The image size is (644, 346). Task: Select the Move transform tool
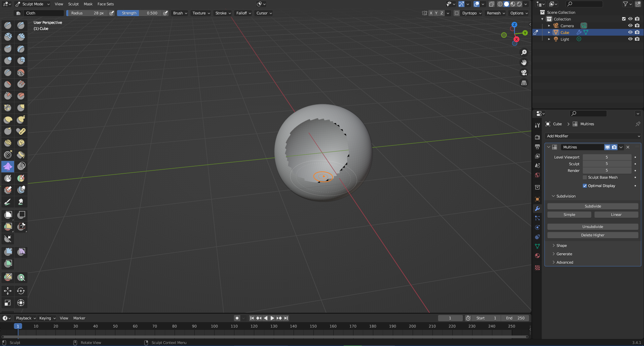pos(8,291)
